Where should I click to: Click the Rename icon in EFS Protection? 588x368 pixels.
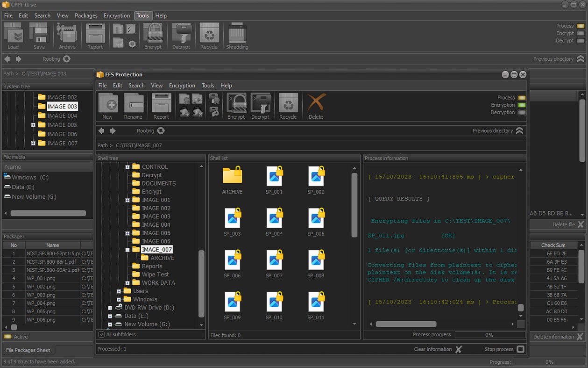tap(134, 105)
